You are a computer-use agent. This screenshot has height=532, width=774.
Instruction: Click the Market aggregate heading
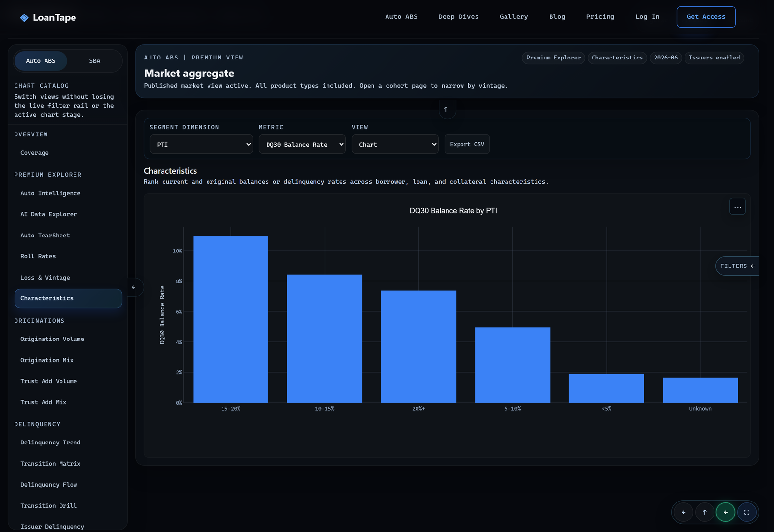[x=189, y=74]
